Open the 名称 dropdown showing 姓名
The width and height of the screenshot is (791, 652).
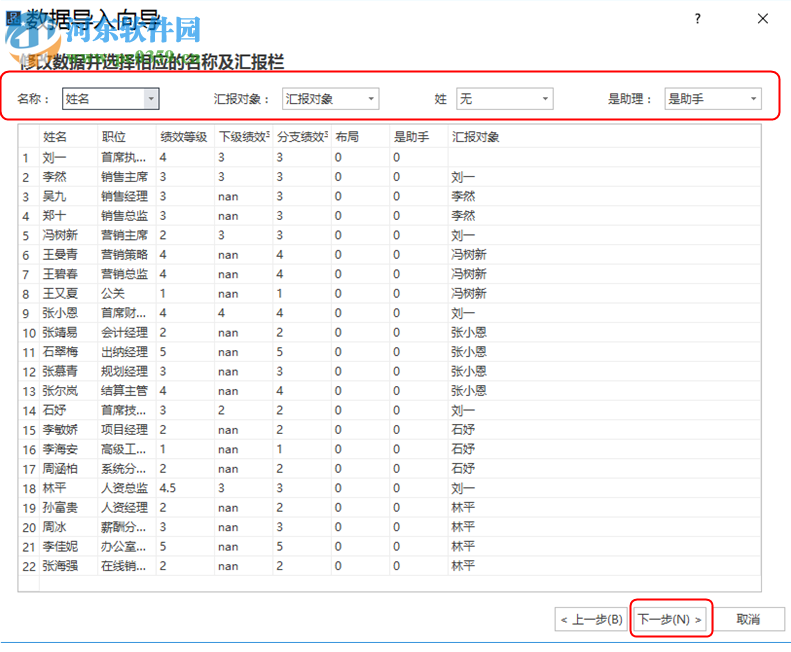click(110, 98)
